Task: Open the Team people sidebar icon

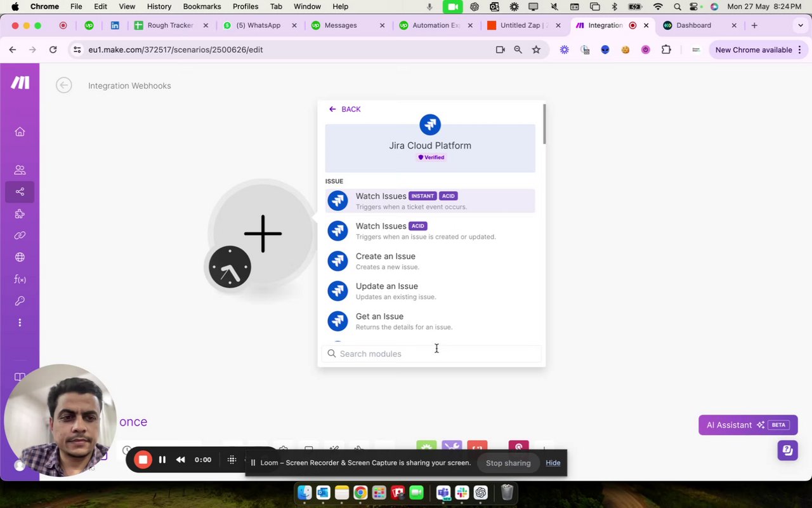Action: pos(20,170)
